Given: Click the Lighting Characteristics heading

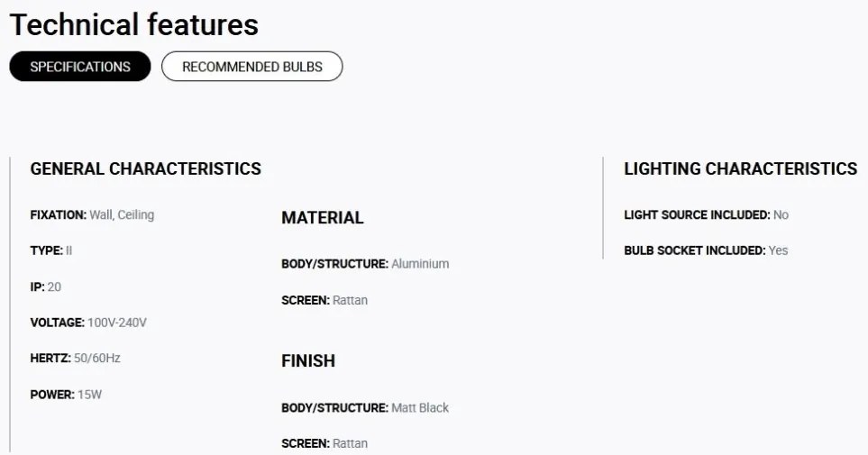Looking at the screenshot, I should pos(741,168).
